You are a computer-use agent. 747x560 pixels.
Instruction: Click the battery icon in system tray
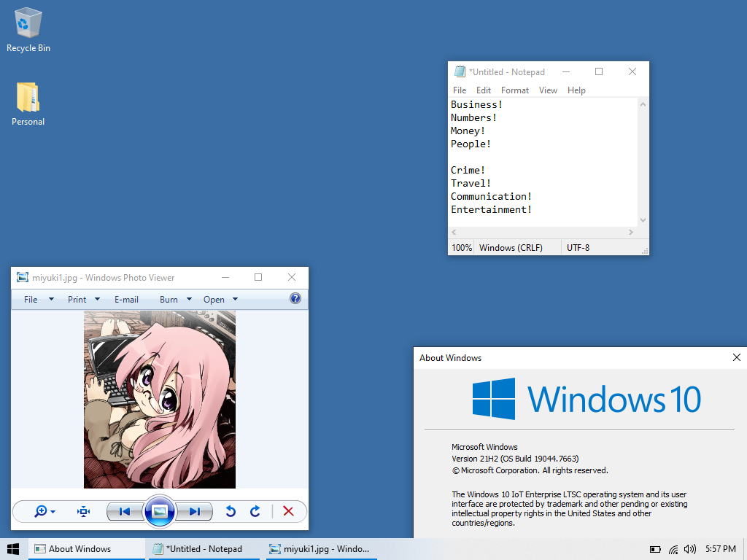656,550
